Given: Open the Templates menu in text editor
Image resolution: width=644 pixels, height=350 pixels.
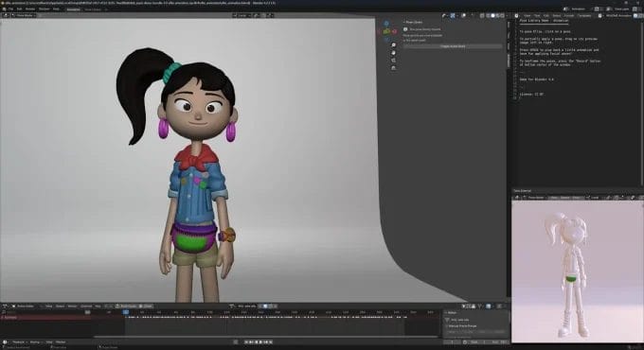Looking at the screenshot, I should pos(584,15).
